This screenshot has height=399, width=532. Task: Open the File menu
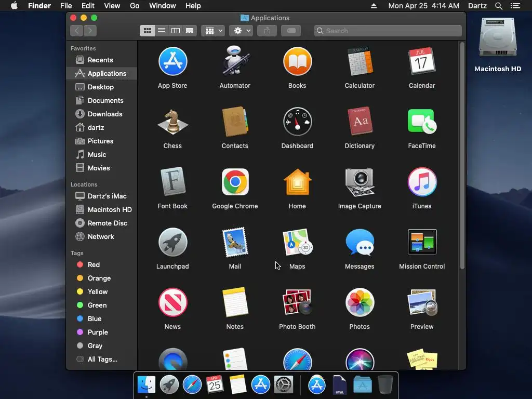click(66, 6)
